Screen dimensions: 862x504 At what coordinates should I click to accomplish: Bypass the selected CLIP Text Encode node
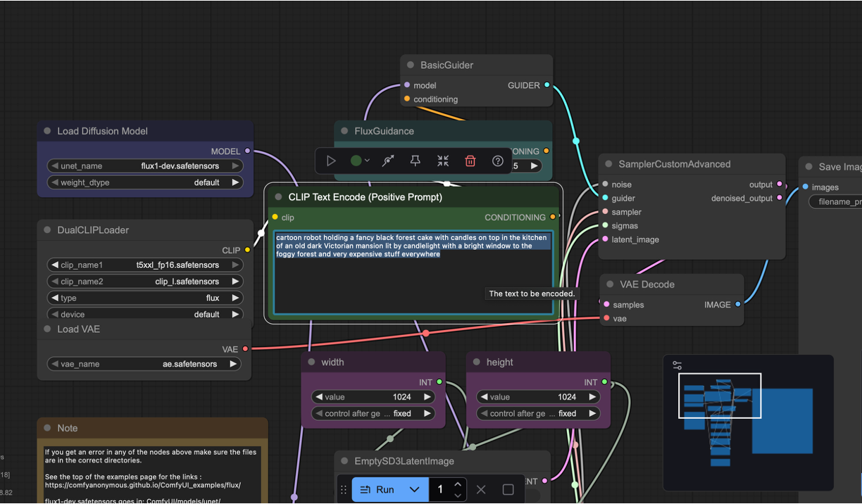pos(388,161)
